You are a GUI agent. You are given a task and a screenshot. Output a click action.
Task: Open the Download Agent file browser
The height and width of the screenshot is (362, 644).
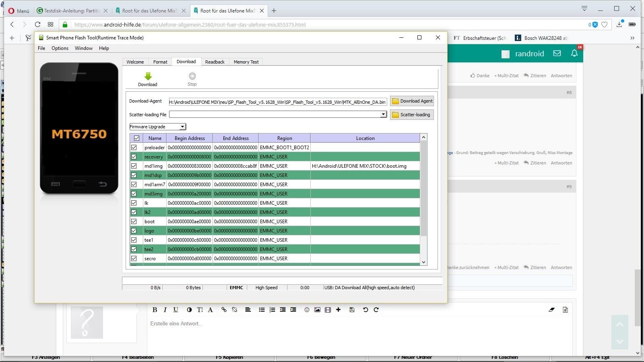pyautogui.click(x=412, y=101)
